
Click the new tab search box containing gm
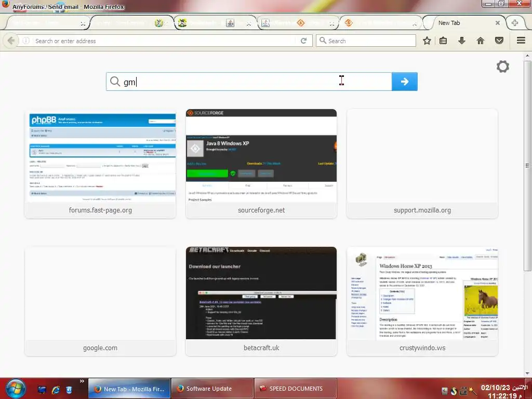(x=249, y=82)
